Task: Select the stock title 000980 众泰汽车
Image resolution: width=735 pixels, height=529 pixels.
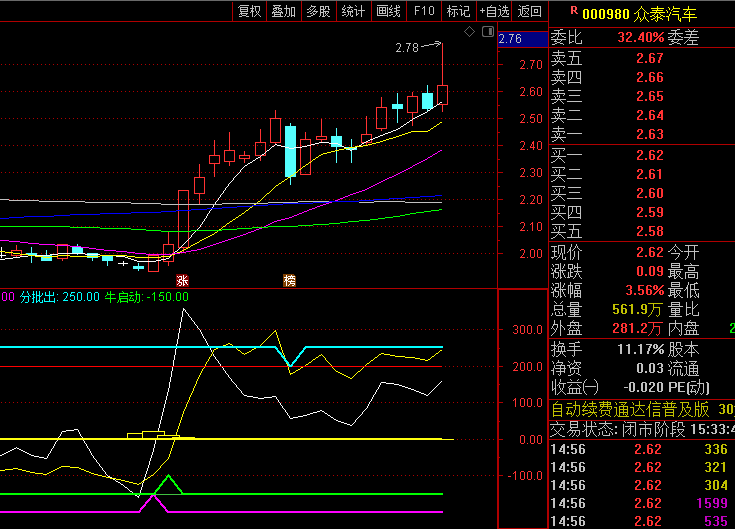Action: 639,14
